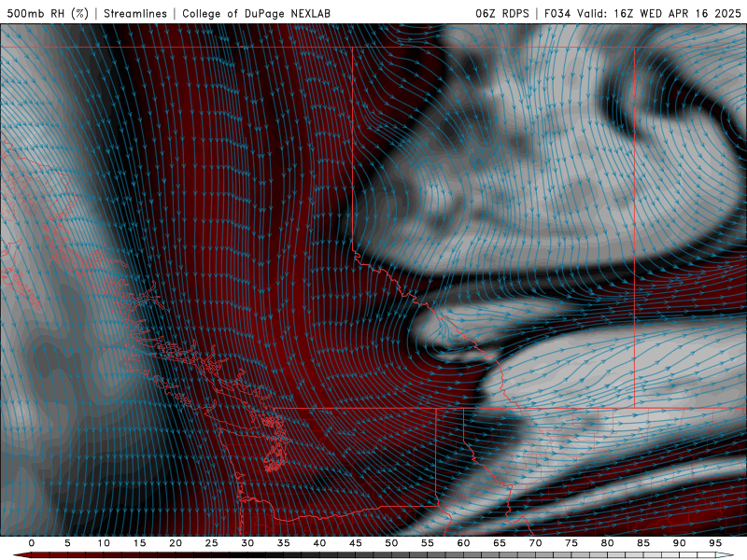Click the color scale label "45"
The image size is (747, 560).
[x=356, y=543]
